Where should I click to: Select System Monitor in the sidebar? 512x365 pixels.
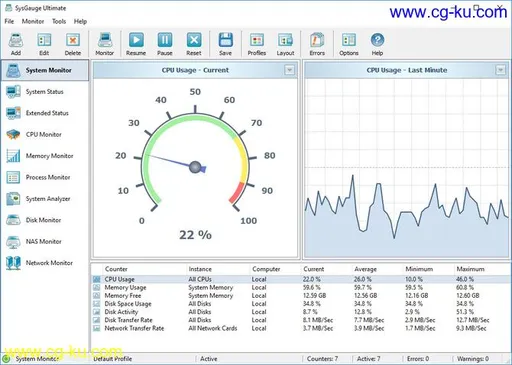point(45,70)
